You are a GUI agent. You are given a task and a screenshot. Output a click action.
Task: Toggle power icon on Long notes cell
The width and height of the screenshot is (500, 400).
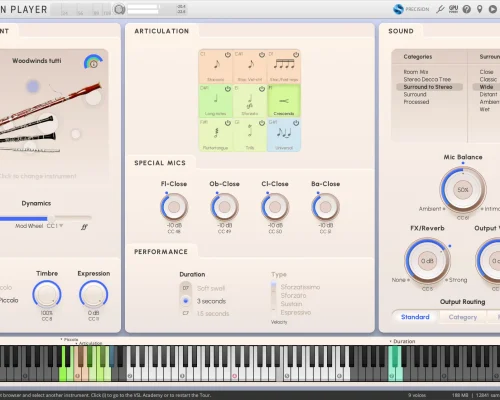pos(228,89)
